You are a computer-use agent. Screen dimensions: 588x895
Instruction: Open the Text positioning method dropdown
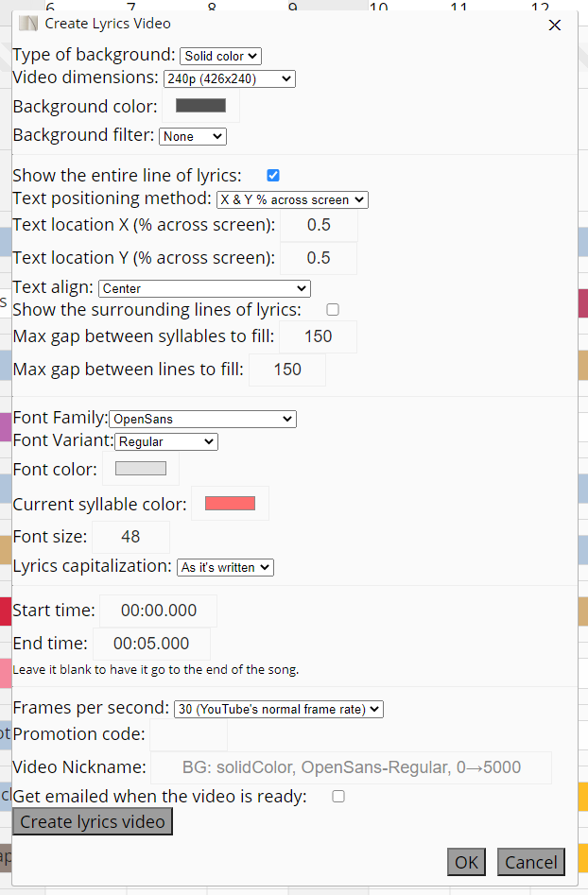pos(292,199)
